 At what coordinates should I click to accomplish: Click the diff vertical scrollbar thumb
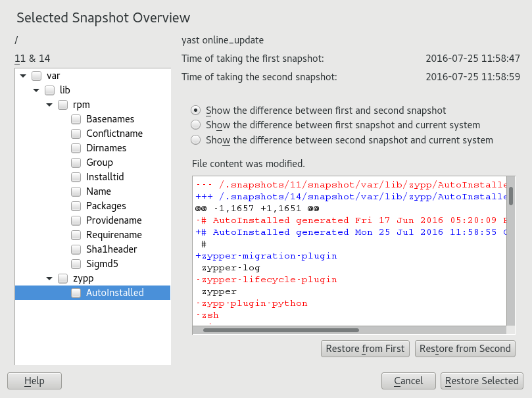point(510,196)
